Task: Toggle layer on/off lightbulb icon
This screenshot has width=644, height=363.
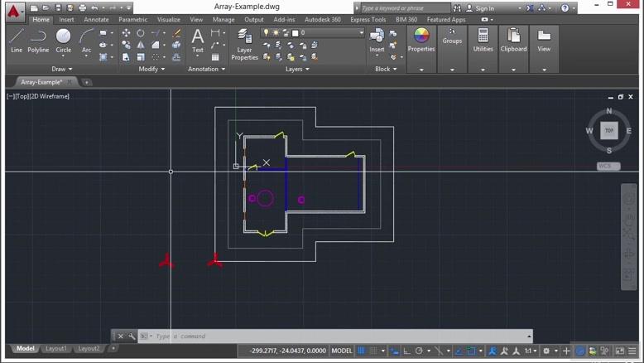Action: 267,32
